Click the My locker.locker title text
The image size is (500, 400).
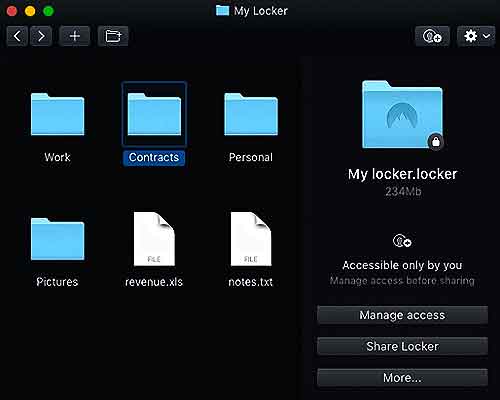click(x=402, y=174)
